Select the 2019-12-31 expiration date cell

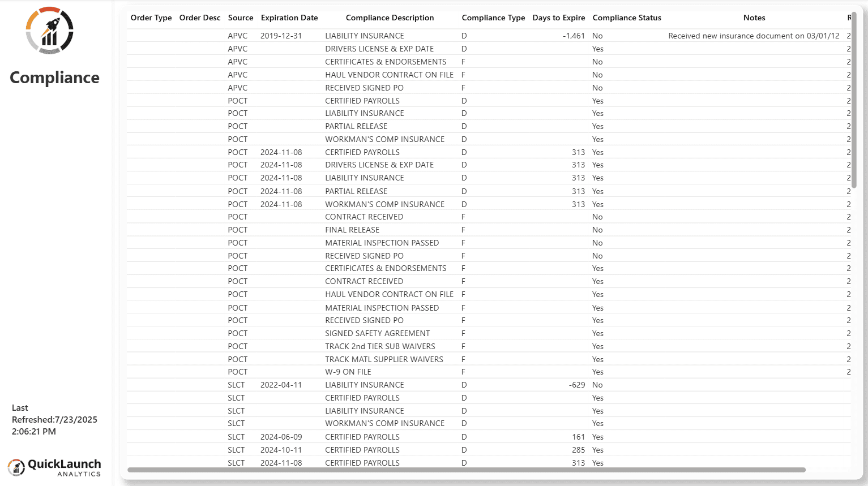[x=281, y=36]
